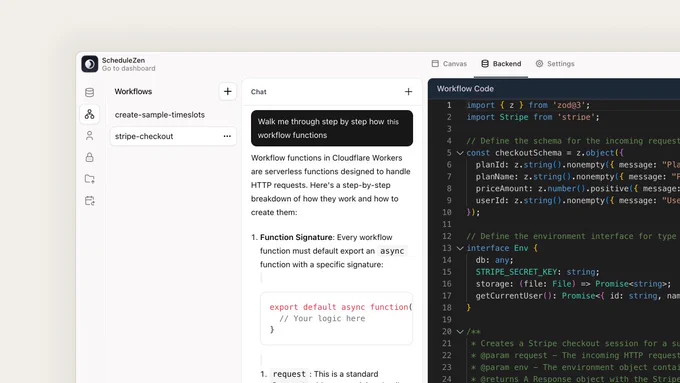Click the export default async function code snippet
Viewport: 680px width, 383px height.
pos(337,318)
